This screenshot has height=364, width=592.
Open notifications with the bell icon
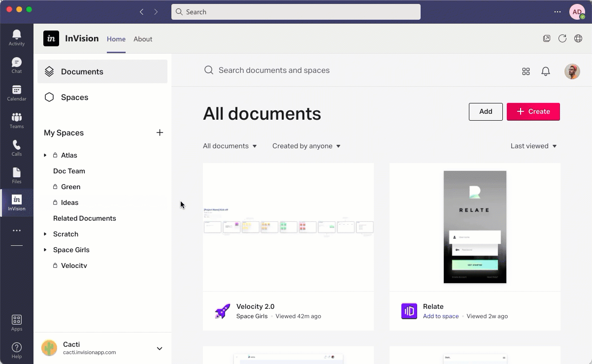pyautogui.click(x=545, y=71)
